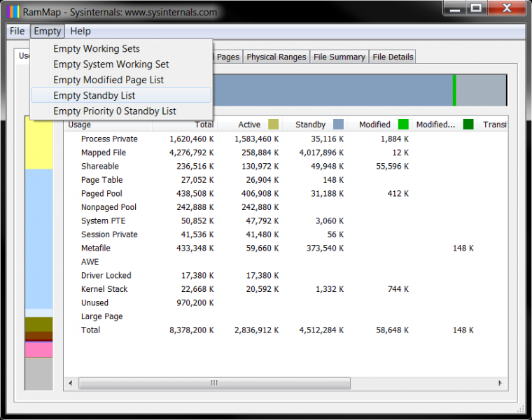Close the Empty menu from the menu bar
532x420 pixels.
click(x=47, y=31)
